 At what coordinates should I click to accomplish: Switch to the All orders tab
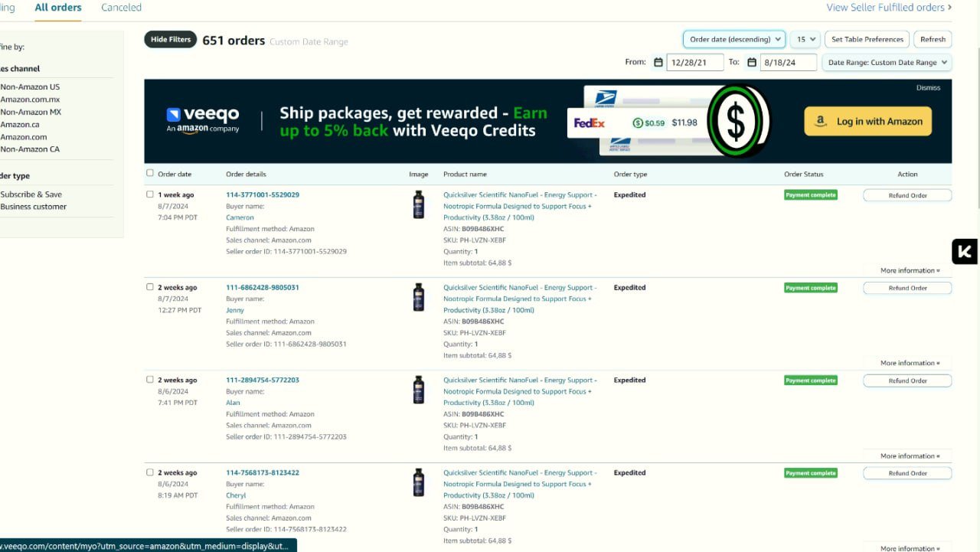[x=58, y=8]
